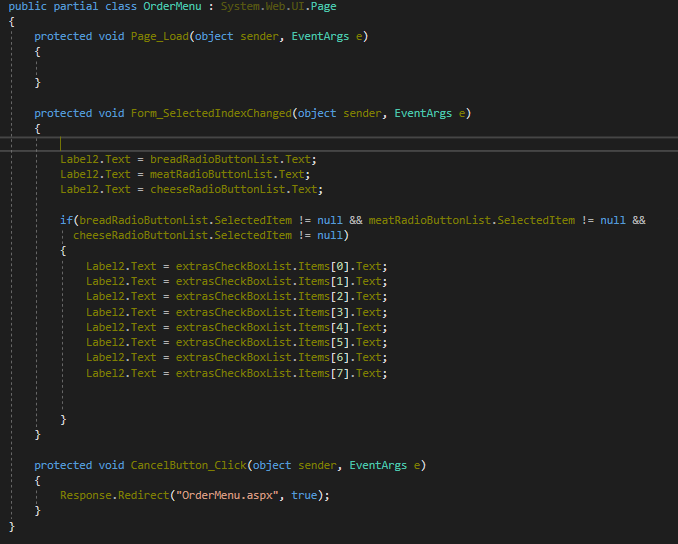Click the line with extrasCheckBoxList.Items[6]
Screen dimensions: 678x544
click(x=237, y=357)
